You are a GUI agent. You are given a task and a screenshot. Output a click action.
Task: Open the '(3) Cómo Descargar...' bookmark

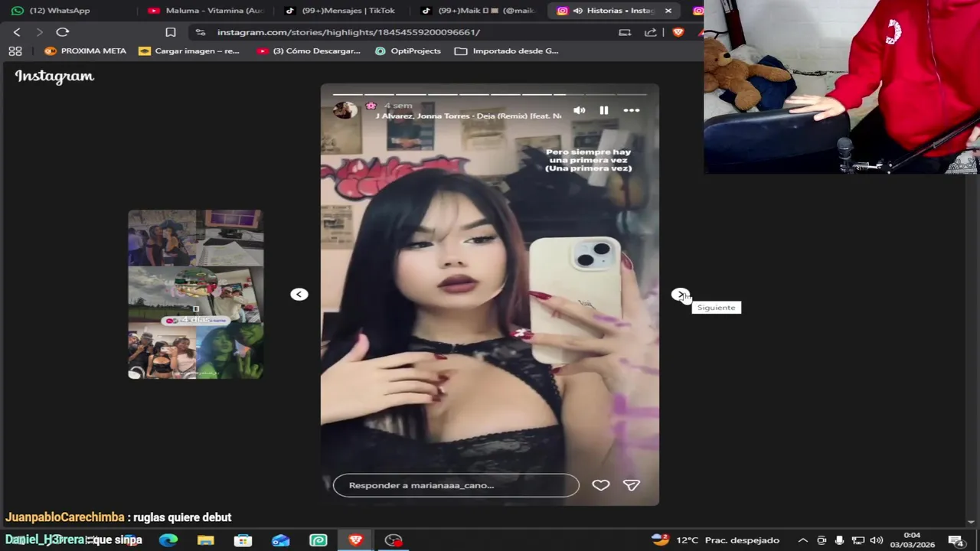point(309,51)
